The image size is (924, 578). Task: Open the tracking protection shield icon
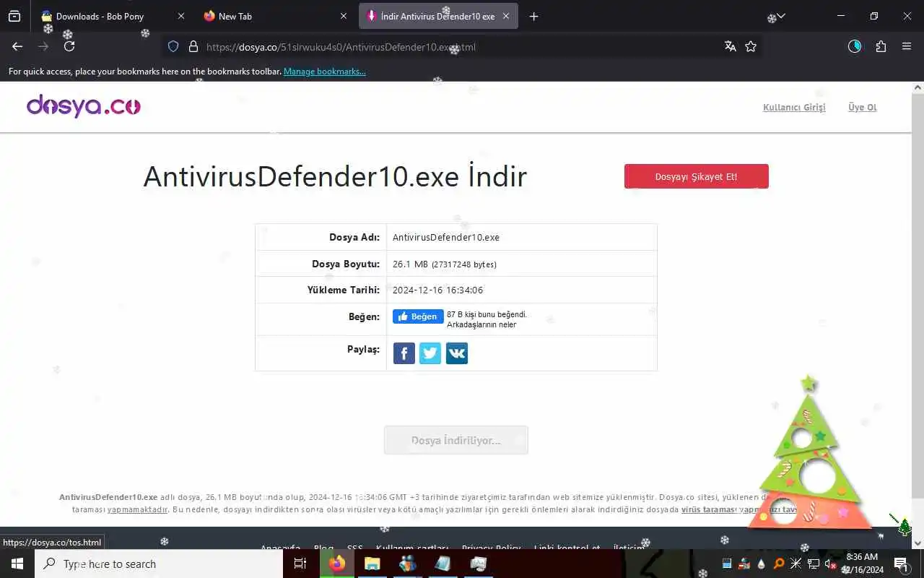(x=173, y=47)
